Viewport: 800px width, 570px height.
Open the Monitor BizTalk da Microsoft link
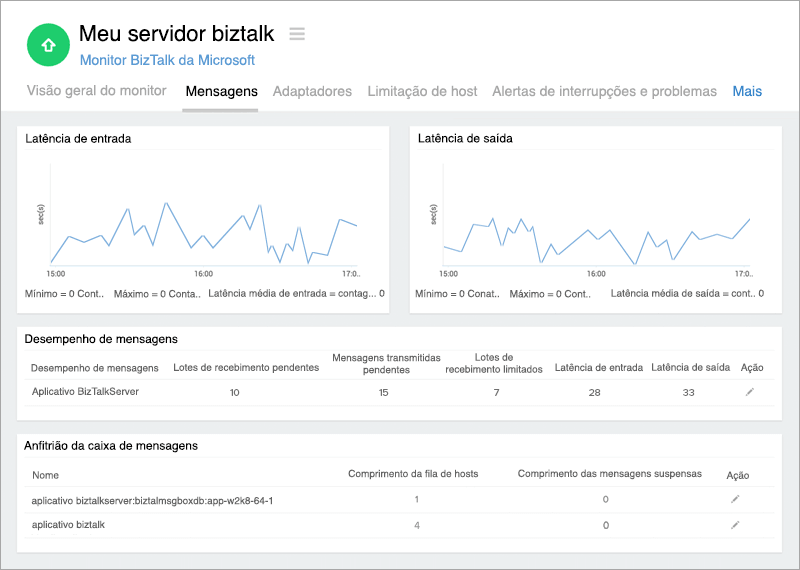[x=167, y=60]
